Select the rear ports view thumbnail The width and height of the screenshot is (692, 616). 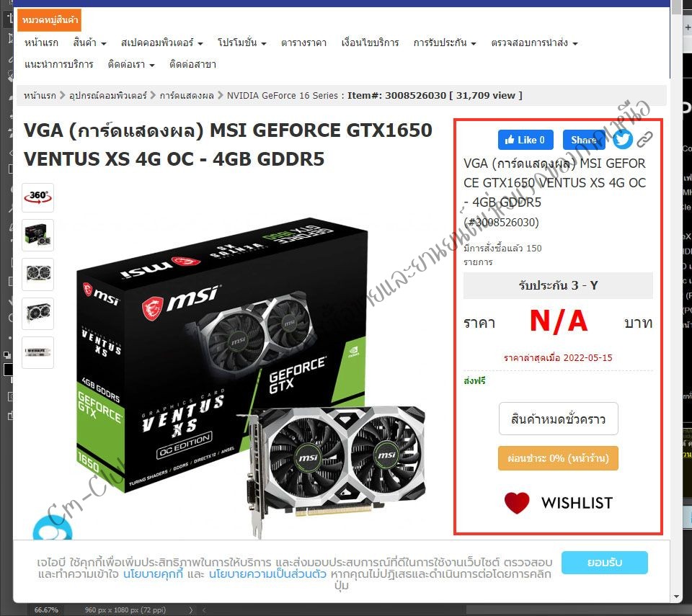click(x=38, y=352)
